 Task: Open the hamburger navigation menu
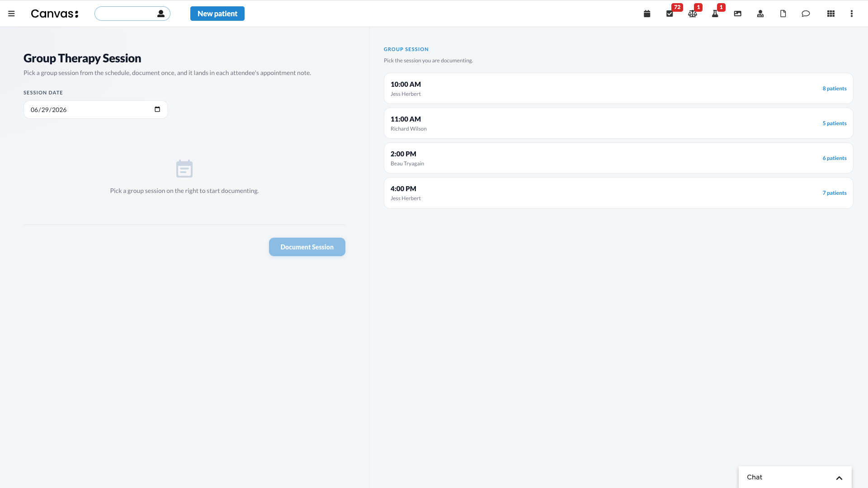click(11, 14)
